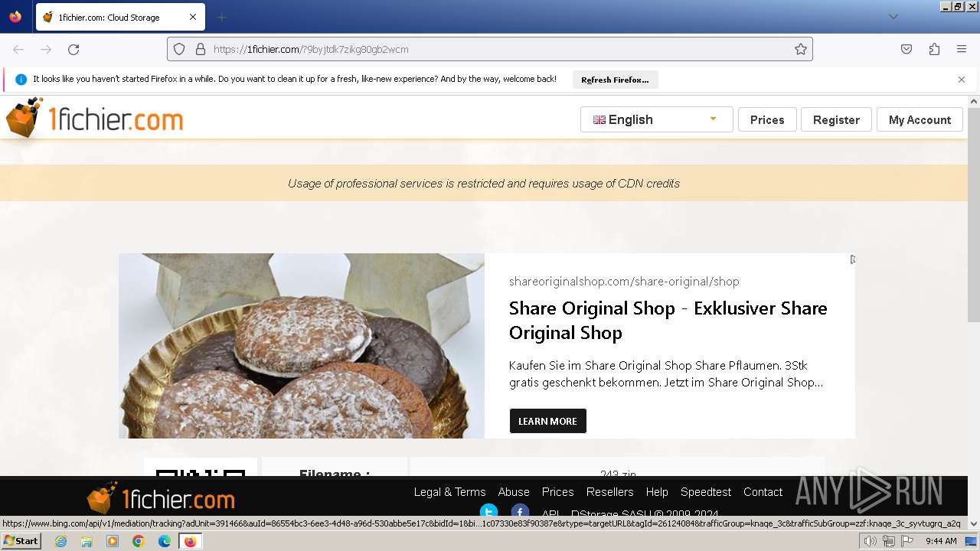980x551 pixels.
Task: Open the Share Original Shop ad headline
Action: pos(668,320)
